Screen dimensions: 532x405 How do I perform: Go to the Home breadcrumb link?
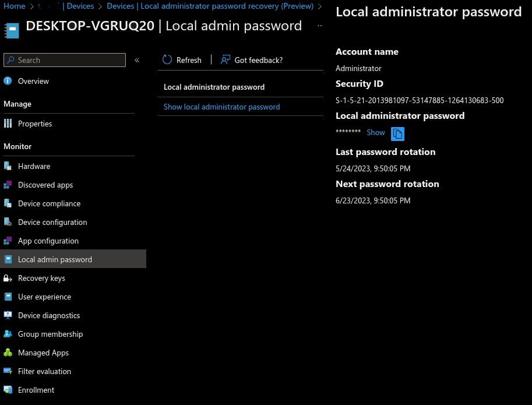[x=14, y=6]
